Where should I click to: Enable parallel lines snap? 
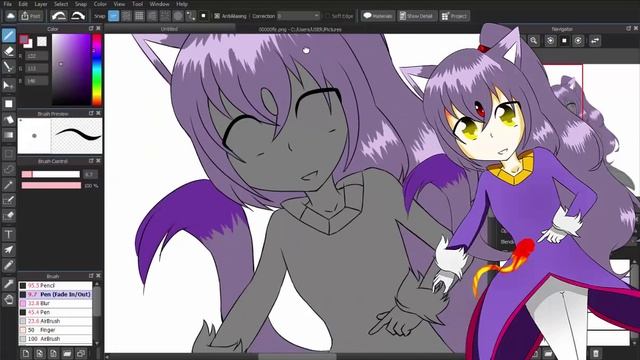127,16
